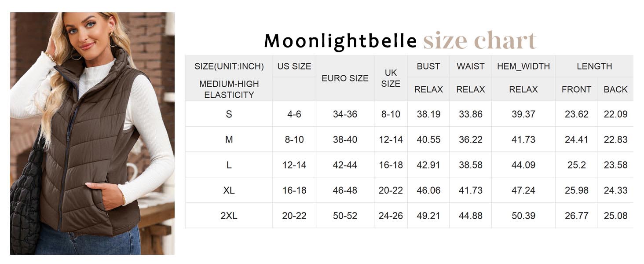Select the US SIZE column header

(294, 66)
